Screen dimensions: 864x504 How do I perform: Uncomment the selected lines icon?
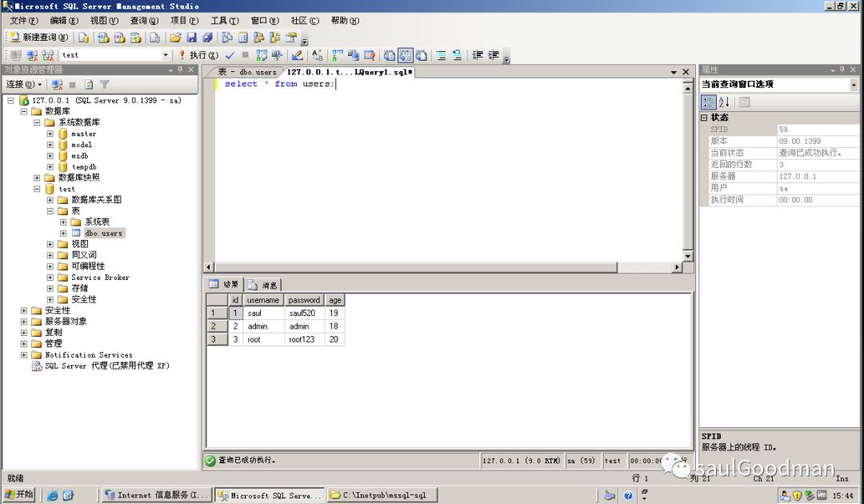click(458, 55)
